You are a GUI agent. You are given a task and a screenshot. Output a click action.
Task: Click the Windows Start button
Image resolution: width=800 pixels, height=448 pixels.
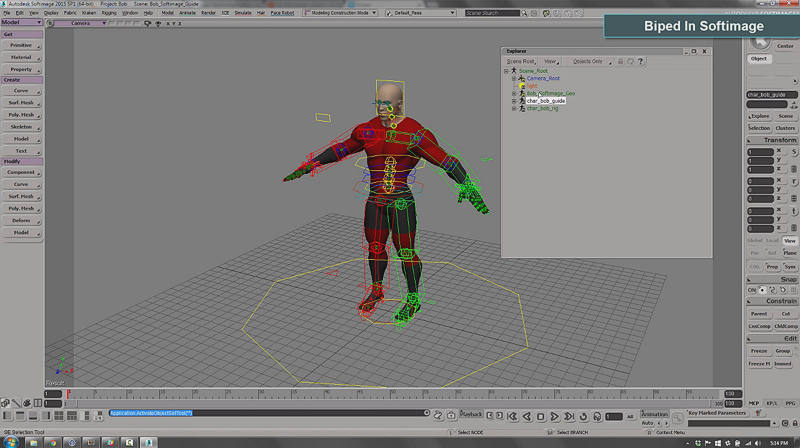point(11,442)
